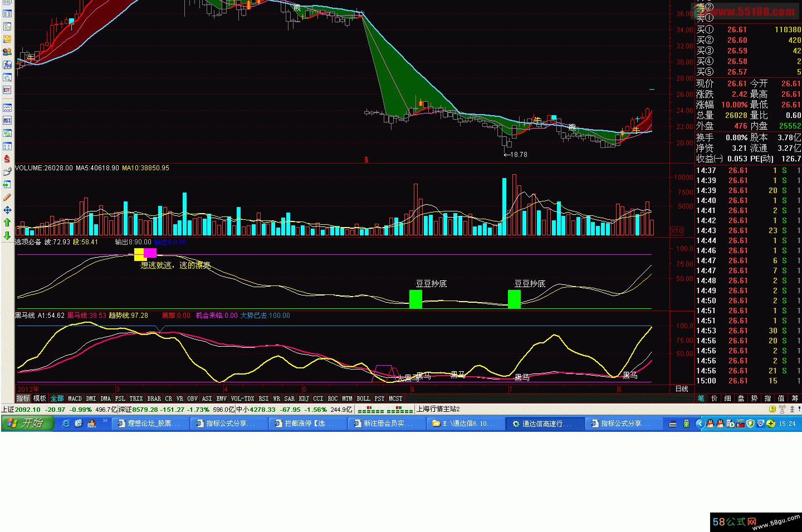The width and height of the screenshot is (802, 532).
Task: Expand the hidden system tray icons
Action: click(x=700, y=423)
